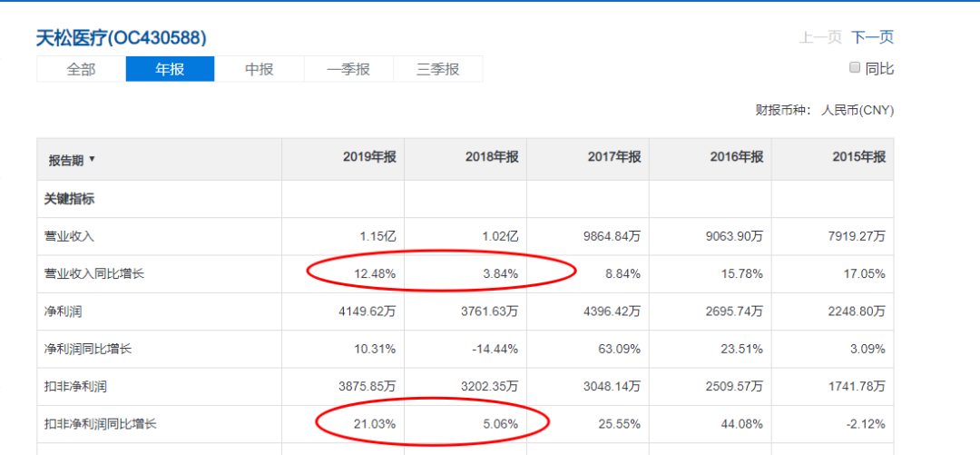Go to 下一页 next page
The width and height of the screenshot is (980, 455).
click(x=872, y=37)
